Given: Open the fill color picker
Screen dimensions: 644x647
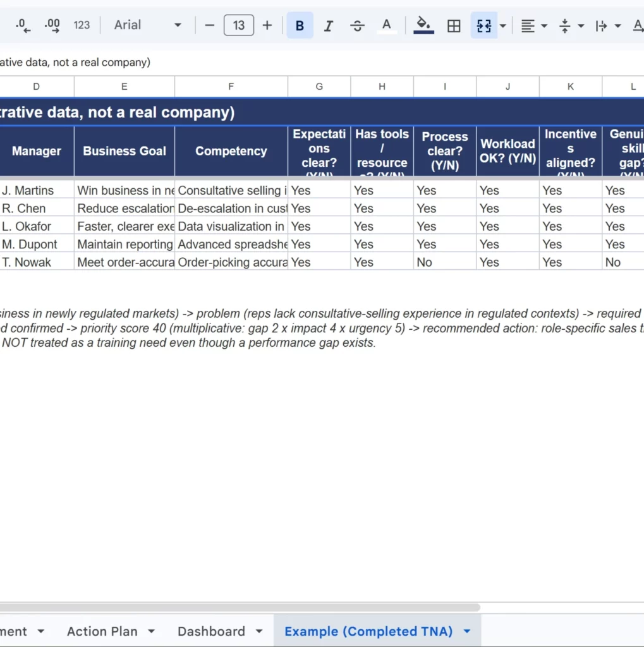Looking at the screenshot, I should click(423, 25).
